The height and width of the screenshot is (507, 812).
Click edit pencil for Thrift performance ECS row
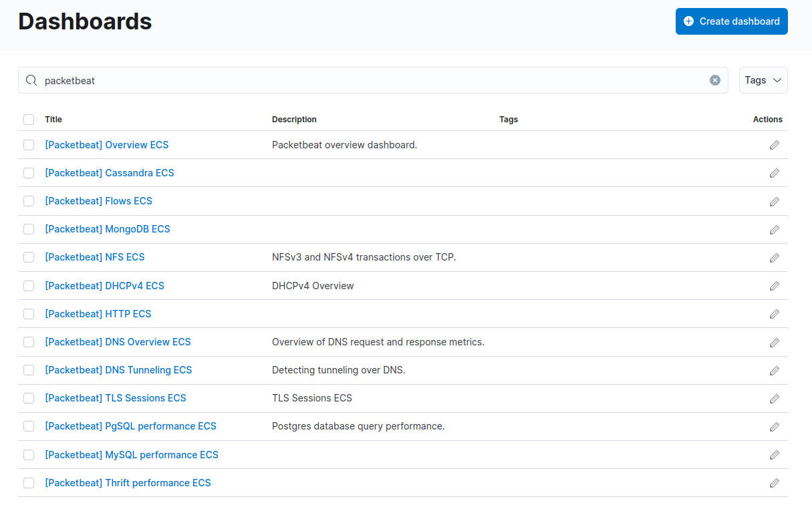pos(775,483)
